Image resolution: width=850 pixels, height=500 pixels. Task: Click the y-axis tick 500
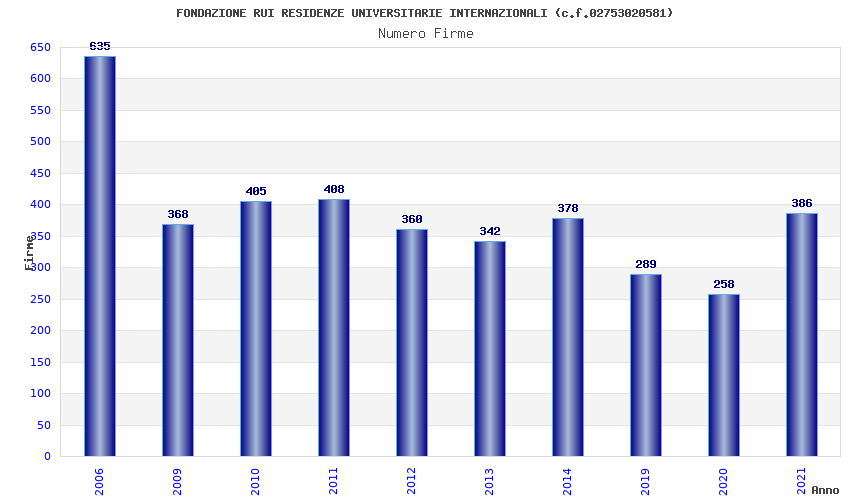(41, 141)
